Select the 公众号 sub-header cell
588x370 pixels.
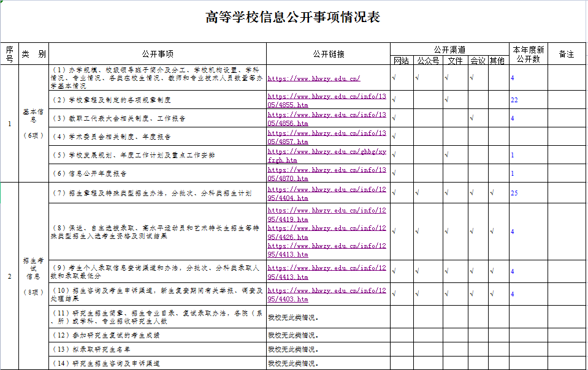pyautogui.click(x=428, y=61)
